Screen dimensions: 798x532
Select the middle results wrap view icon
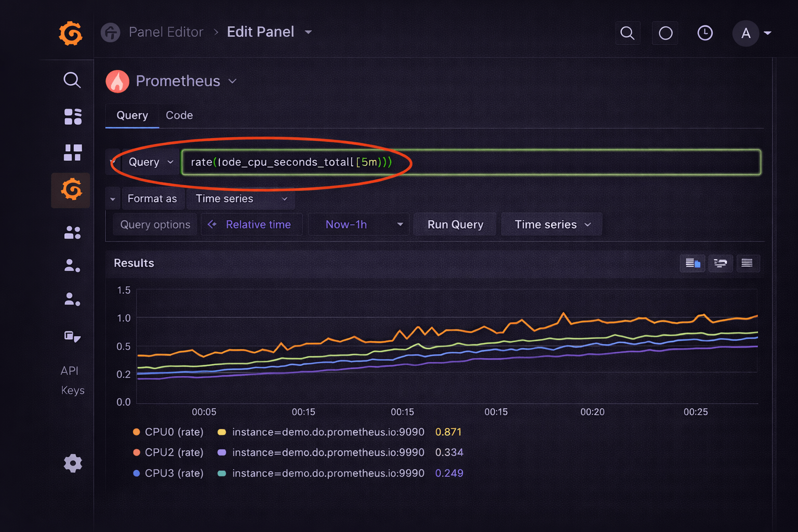coord(720,263)
